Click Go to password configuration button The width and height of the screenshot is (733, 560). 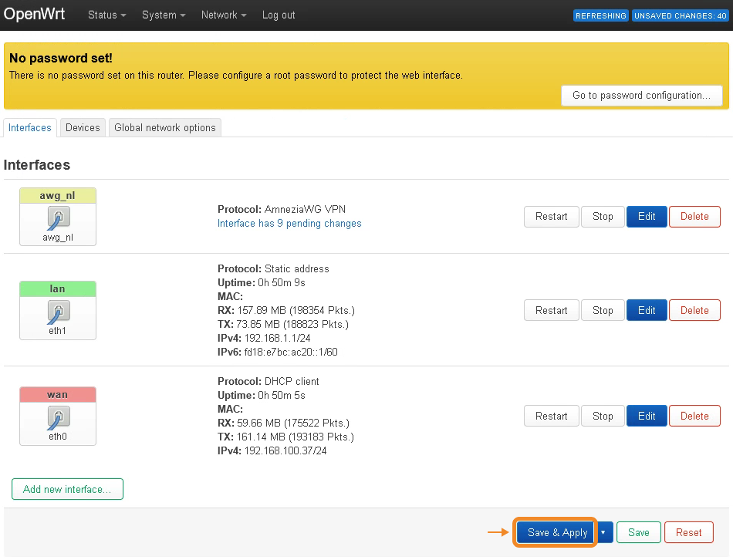point(641,96)
